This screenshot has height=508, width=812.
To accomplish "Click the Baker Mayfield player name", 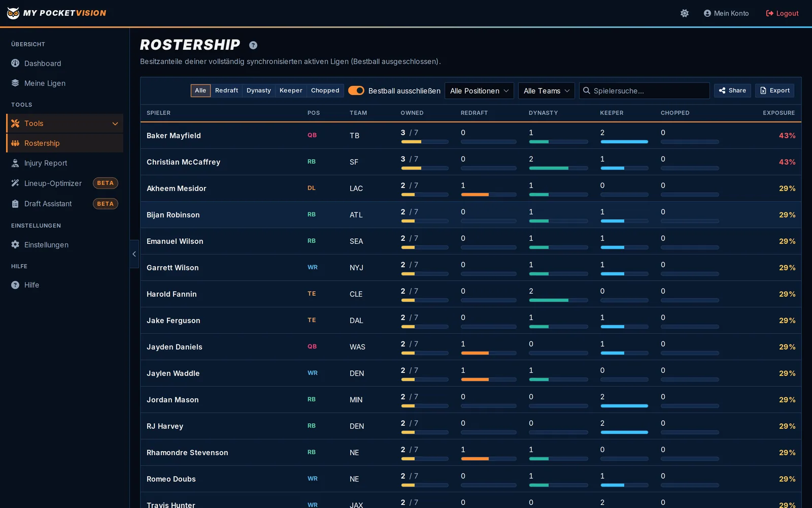I will [174, 136].
